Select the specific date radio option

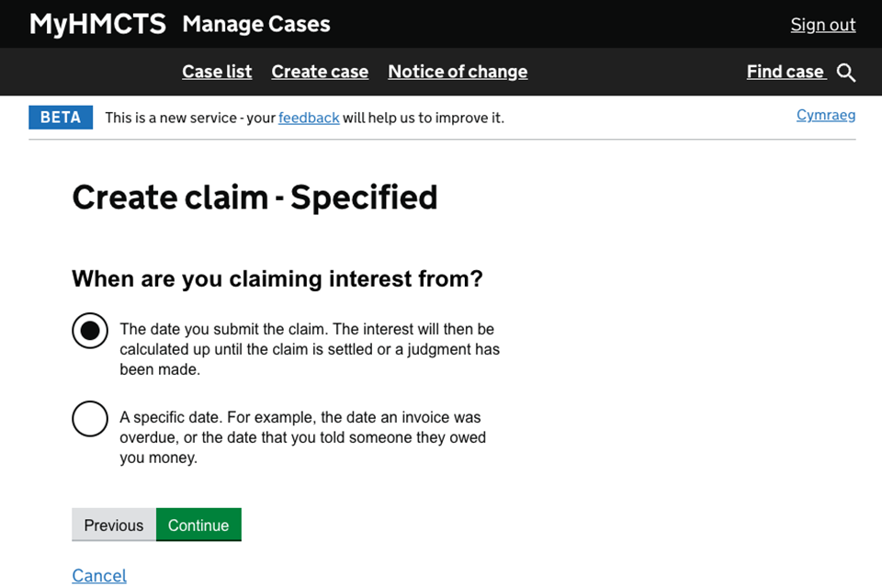tap(90, 419)
